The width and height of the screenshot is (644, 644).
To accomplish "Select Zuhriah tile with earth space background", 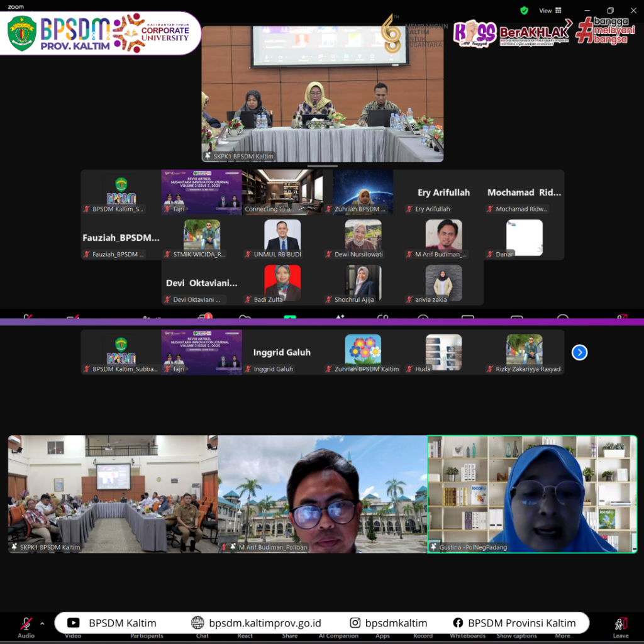I will tap(363, 192).
